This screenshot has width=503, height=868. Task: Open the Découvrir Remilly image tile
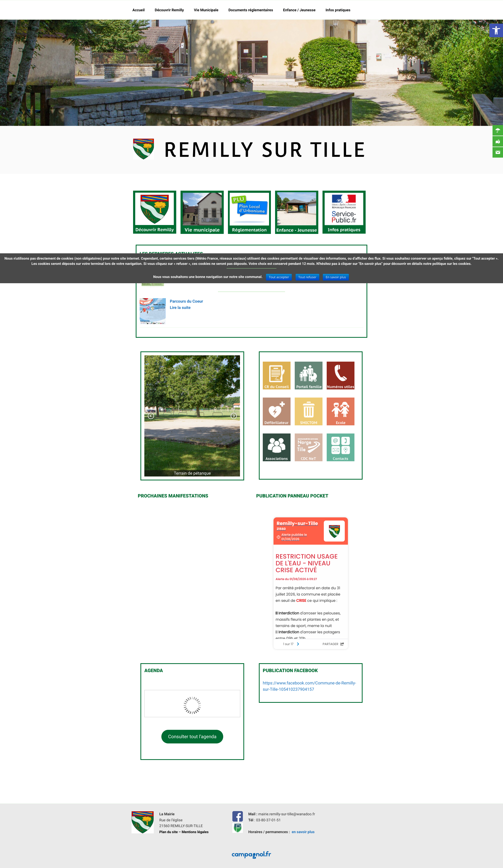coord(155,212)
